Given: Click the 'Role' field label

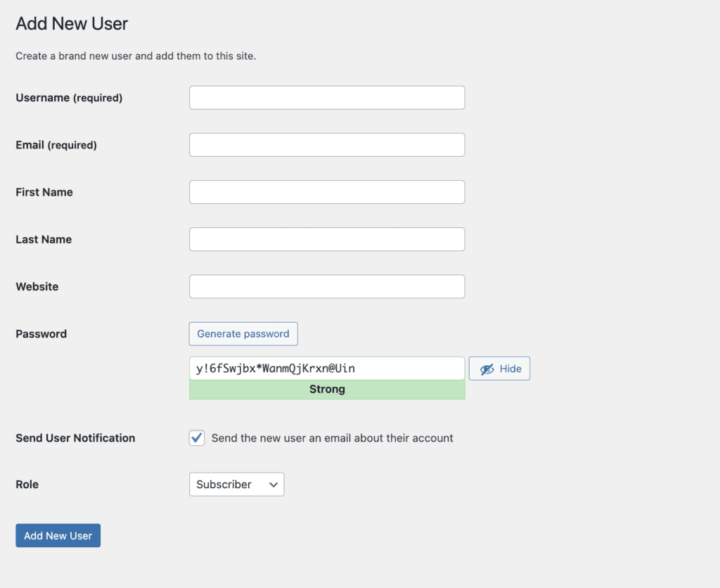Looking at the screenshot, I should [x=27, y=485].
